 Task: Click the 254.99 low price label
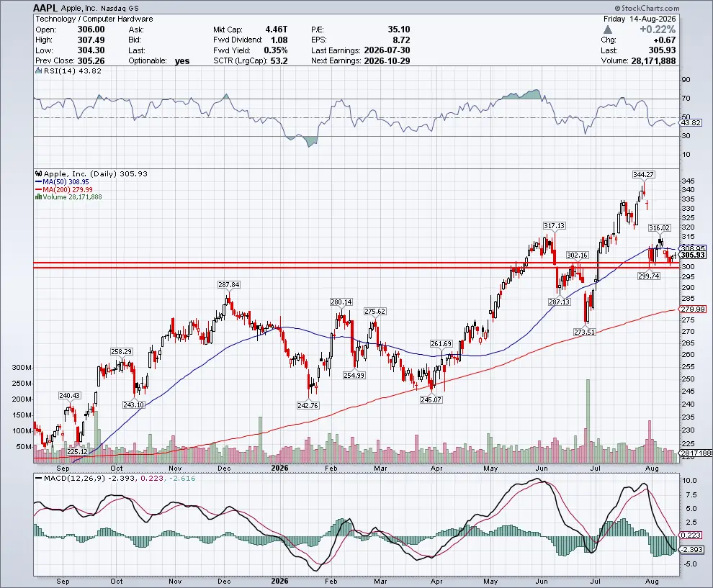point(354,376)
